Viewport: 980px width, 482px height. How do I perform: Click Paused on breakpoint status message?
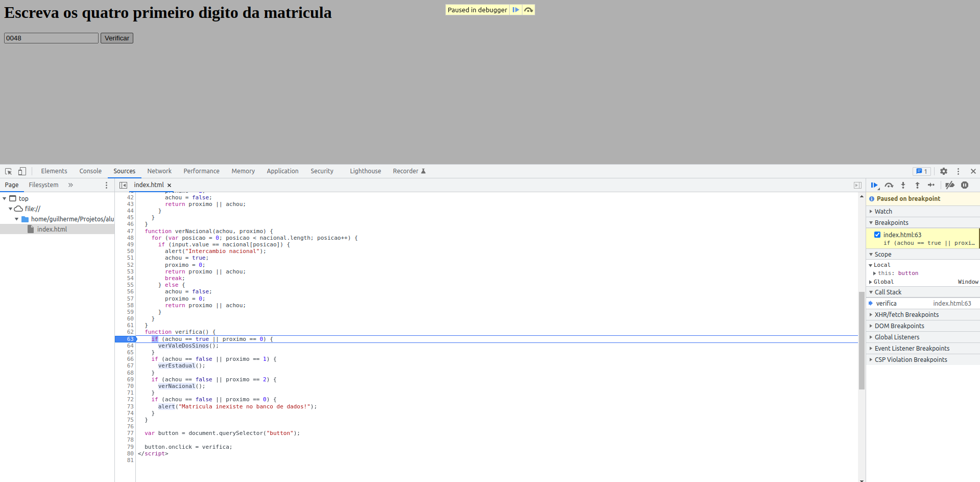coord(908,199)
